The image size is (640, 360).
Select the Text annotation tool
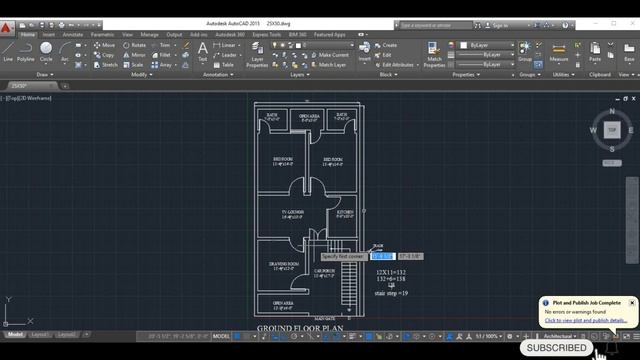[202, 52]
